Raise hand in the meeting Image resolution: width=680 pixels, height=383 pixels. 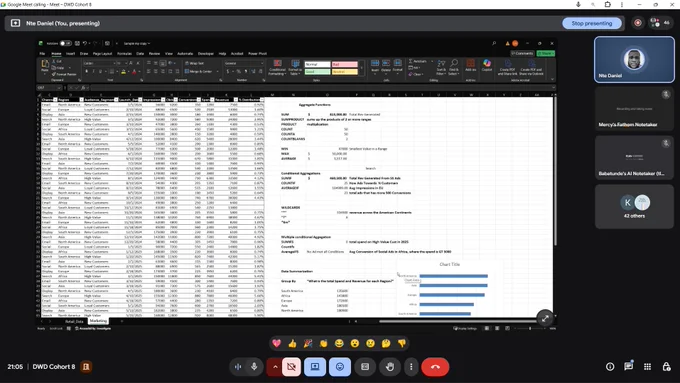pyautogui.click(x=390, y=367)
